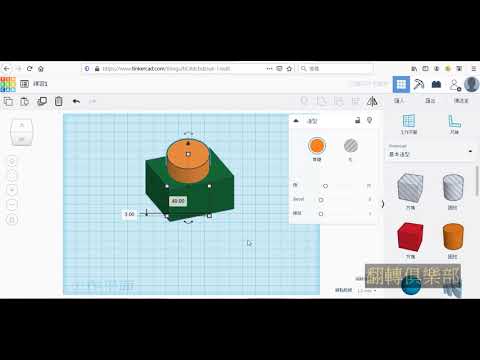Select the red box shape
Screen dimensions: 480x360
point(410,237)
